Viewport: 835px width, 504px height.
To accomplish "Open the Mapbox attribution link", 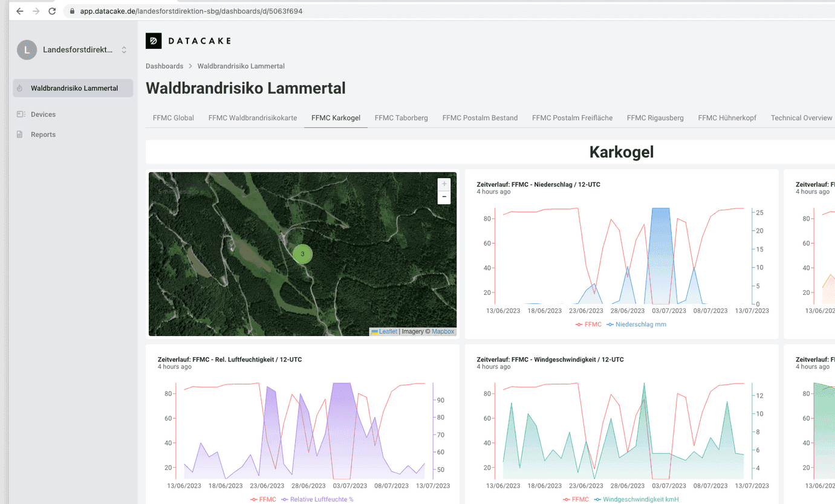I will [443, 331].
